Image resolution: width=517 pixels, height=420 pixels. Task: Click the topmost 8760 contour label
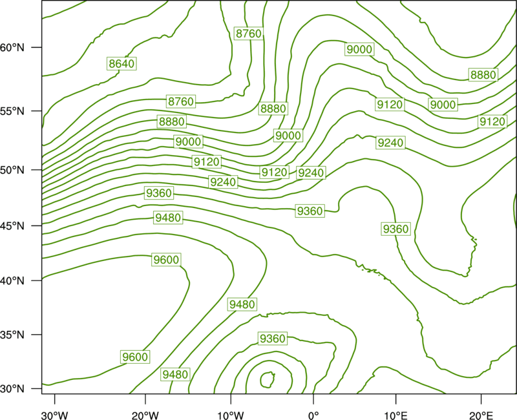point(249,34)
